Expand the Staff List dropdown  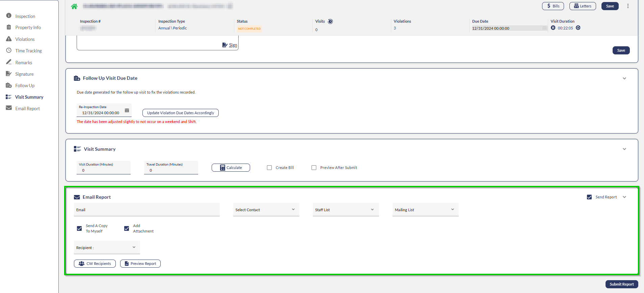pyautogui.click(x=346, y=210)
